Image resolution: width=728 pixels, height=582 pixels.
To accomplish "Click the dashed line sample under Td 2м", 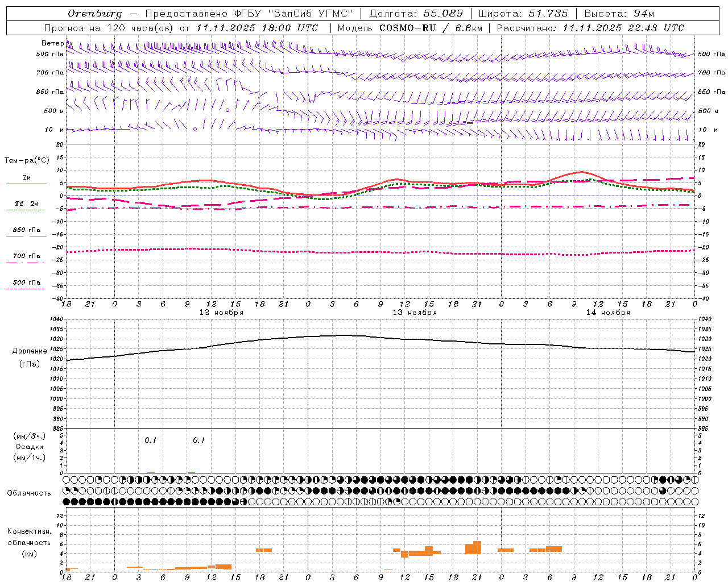I will point(26,210).
